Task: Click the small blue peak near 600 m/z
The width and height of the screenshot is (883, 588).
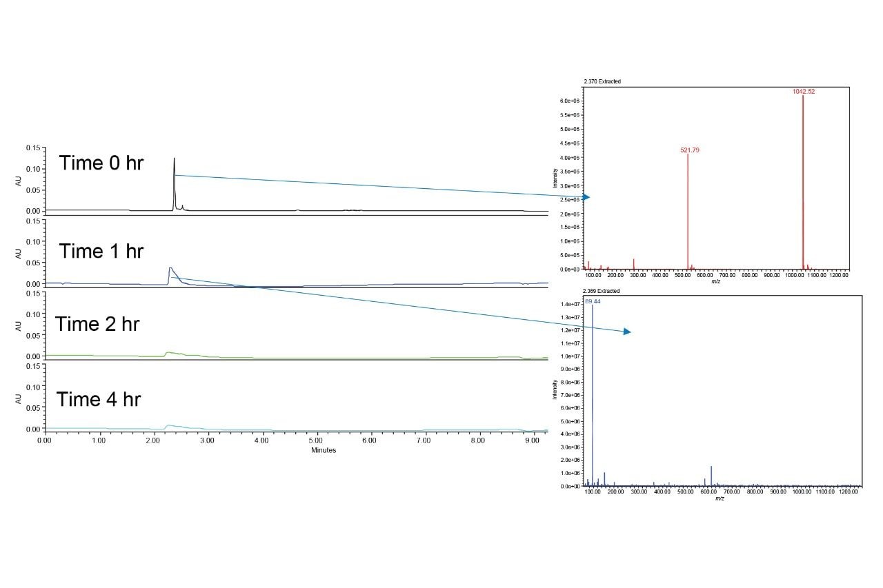Action: pos(711,474)
